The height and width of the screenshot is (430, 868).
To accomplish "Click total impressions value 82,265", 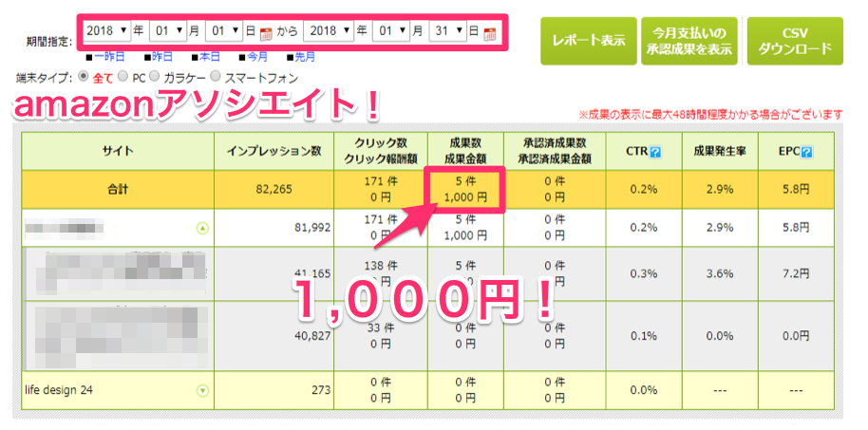I will (274, 189).
